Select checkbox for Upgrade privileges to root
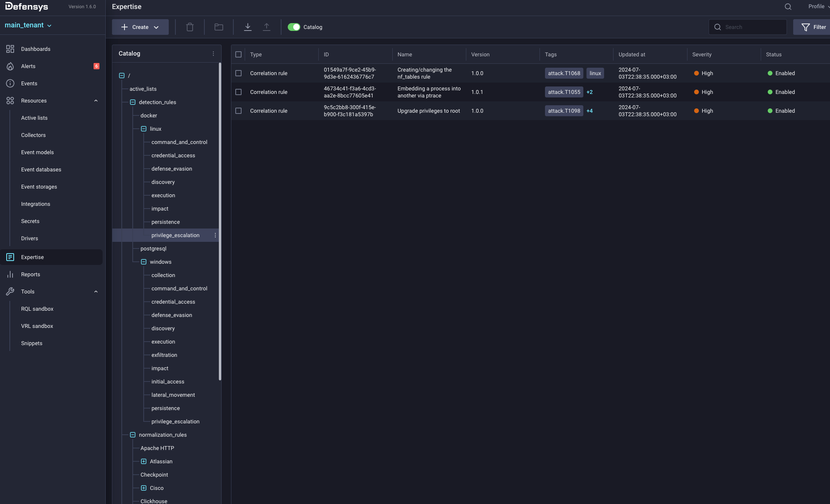The width and height of the screenshot is (830, 504). (238, 111)
